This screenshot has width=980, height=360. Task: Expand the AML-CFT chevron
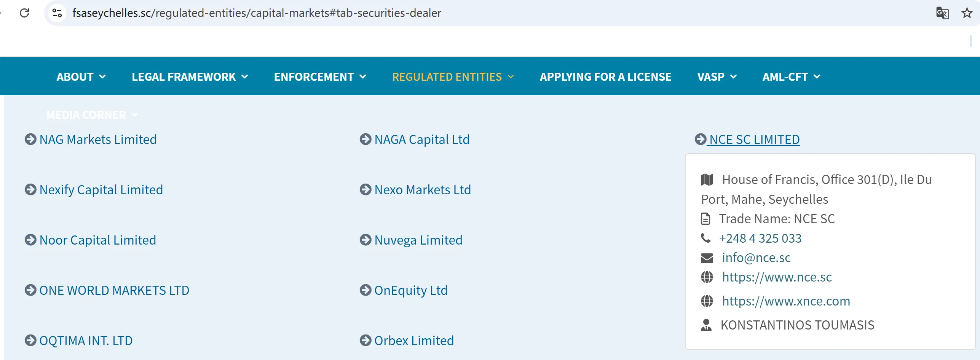point(817,77)
